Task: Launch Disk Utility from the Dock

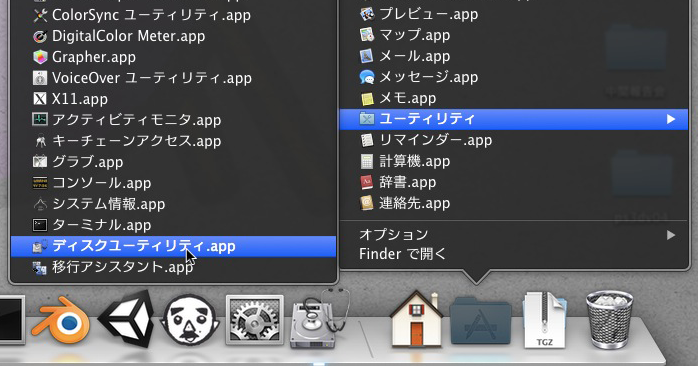Action: click(319, 318)
